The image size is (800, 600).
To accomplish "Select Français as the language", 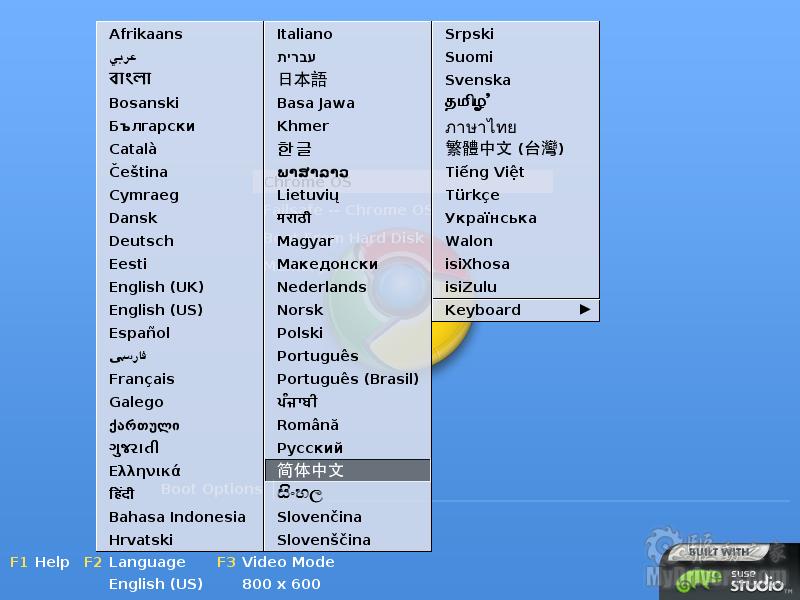I will click(141, 379).
